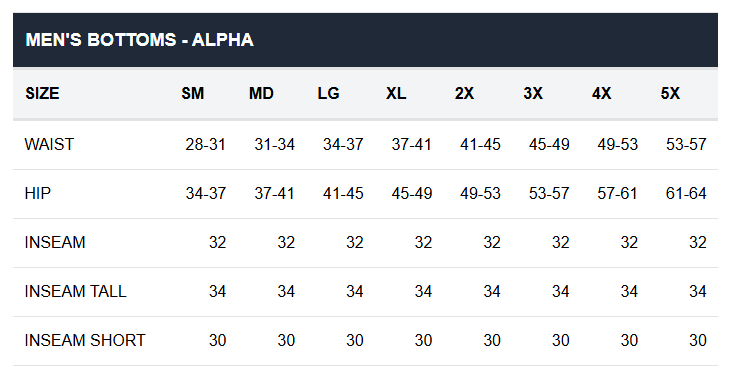Click the waist value 53-57
742x383 pixels.
coord(686,144)
